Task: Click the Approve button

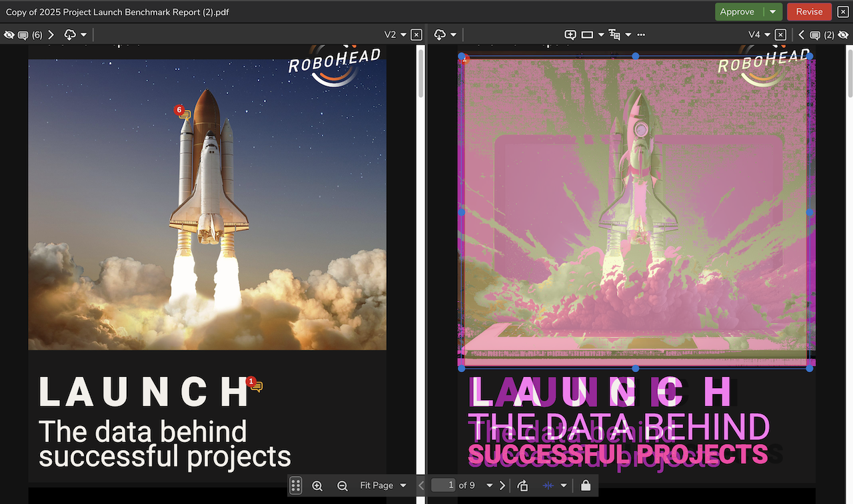Action: coord(737,12)
